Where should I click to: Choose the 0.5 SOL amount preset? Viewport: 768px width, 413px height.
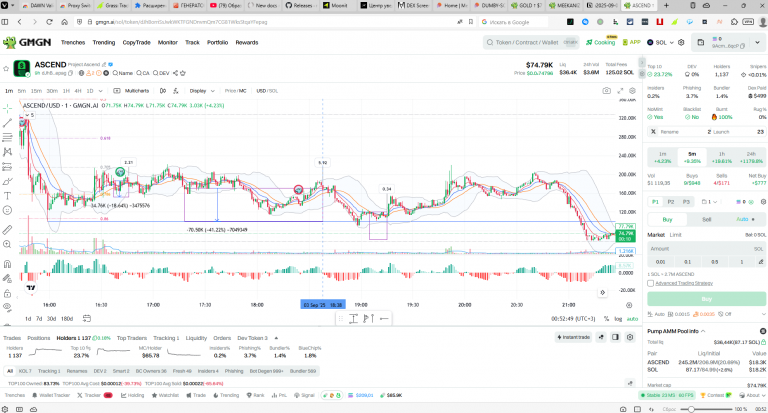click(x=715, y=262)
